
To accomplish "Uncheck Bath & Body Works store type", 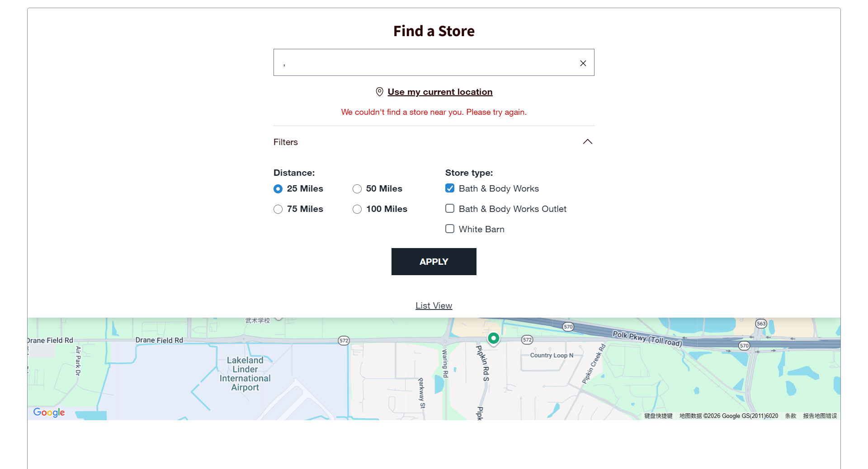I will coord(450,188).
